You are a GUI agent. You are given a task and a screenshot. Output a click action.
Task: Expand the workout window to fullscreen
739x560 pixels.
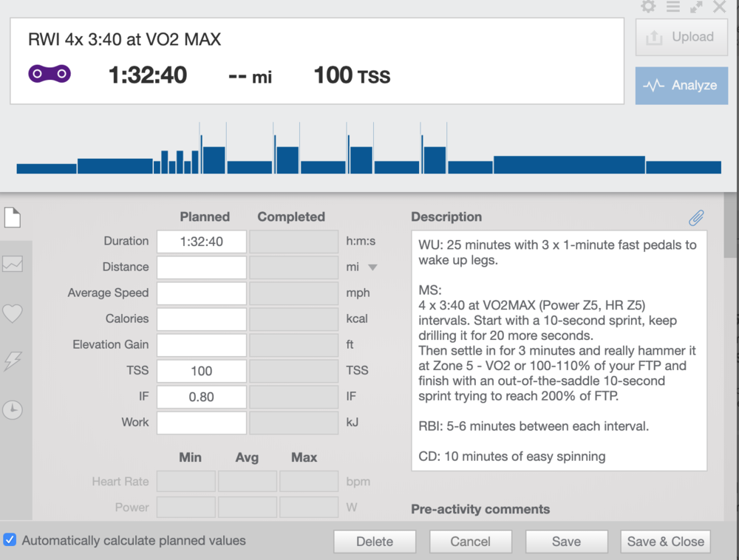click(696, 7)
